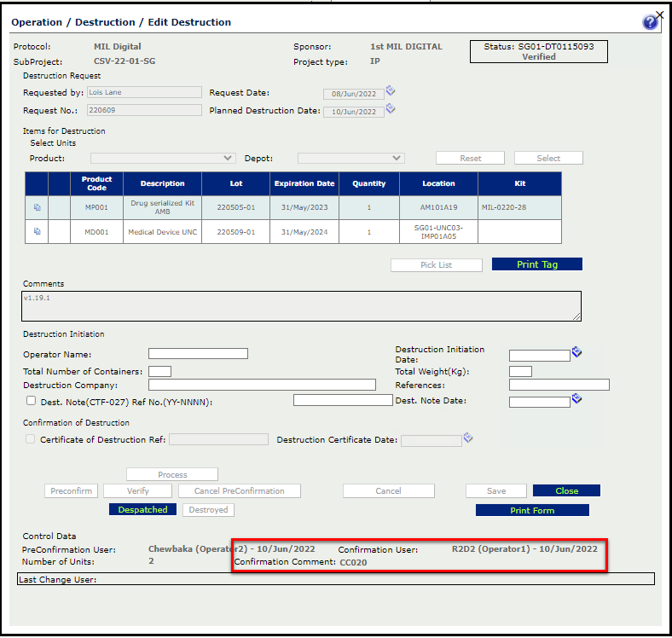Click the Preconfirm button

(x=71, y=491)
